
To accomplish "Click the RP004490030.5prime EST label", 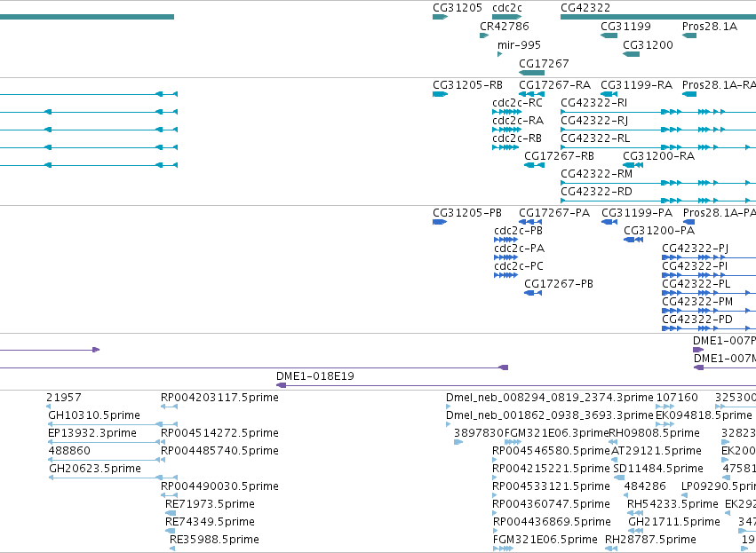I will 219,486.
